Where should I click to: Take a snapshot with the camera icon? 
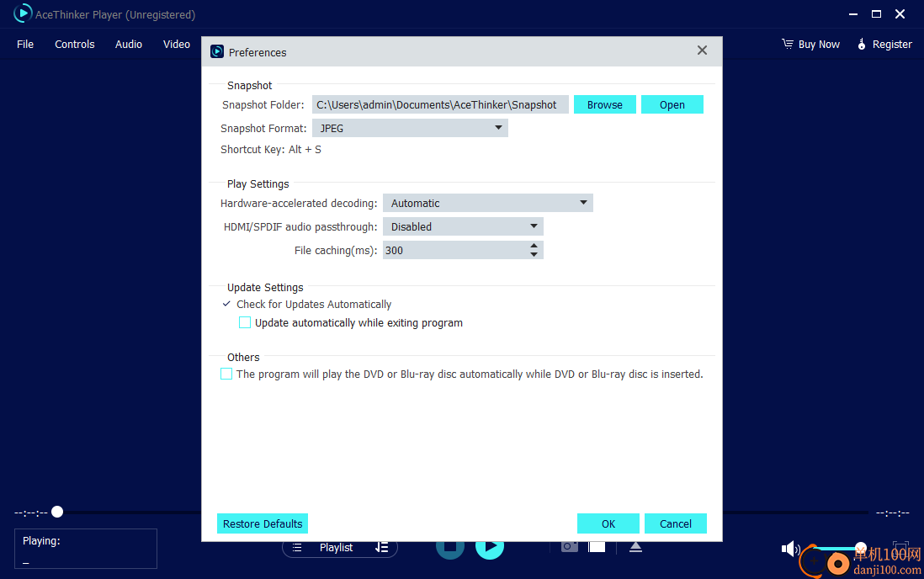[569, 547]
